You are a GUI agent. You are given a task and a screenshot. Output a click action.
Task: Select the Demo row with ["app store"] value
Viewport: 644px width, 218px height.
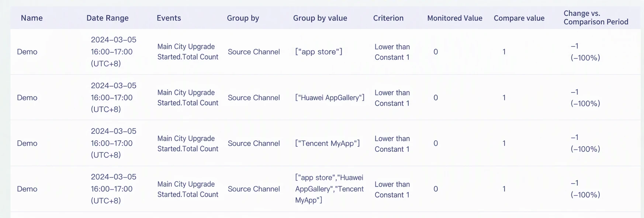(x=325, y=52)
